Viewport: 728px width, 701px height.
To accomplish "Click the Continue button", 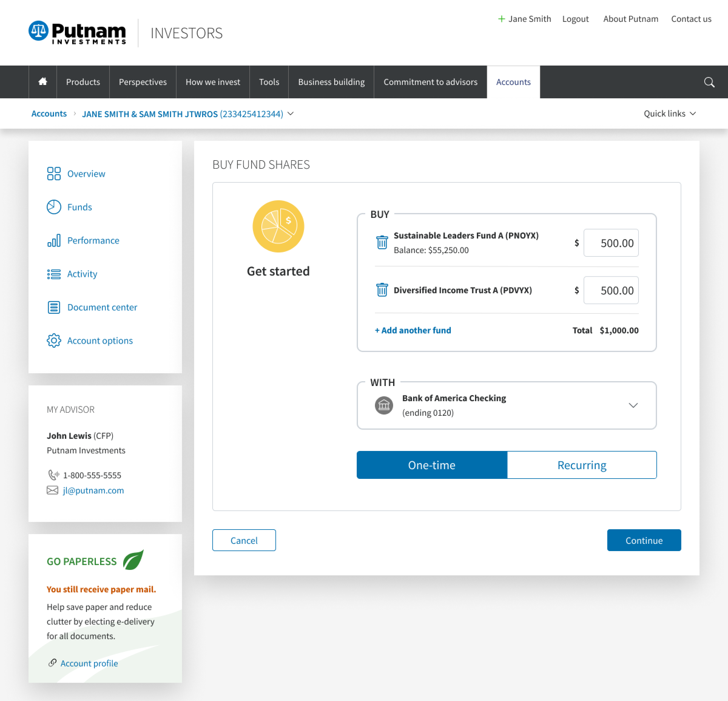I will point(644,540).
